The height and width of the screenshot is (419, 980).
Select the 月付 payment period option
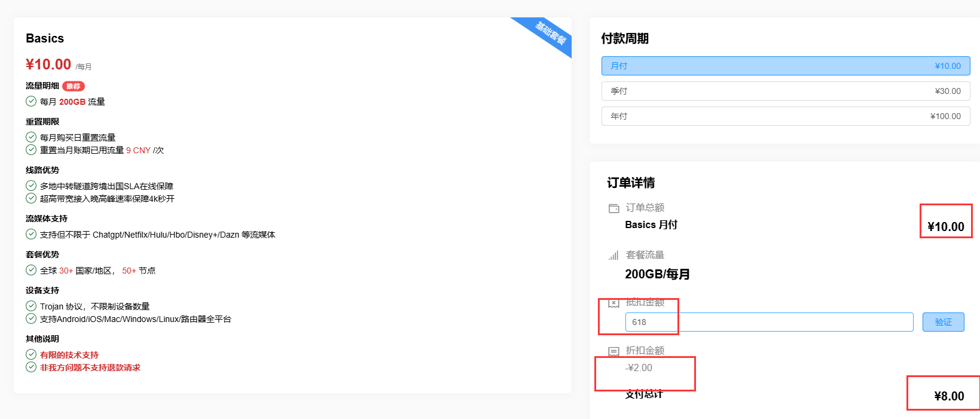[x=785, y=66]
